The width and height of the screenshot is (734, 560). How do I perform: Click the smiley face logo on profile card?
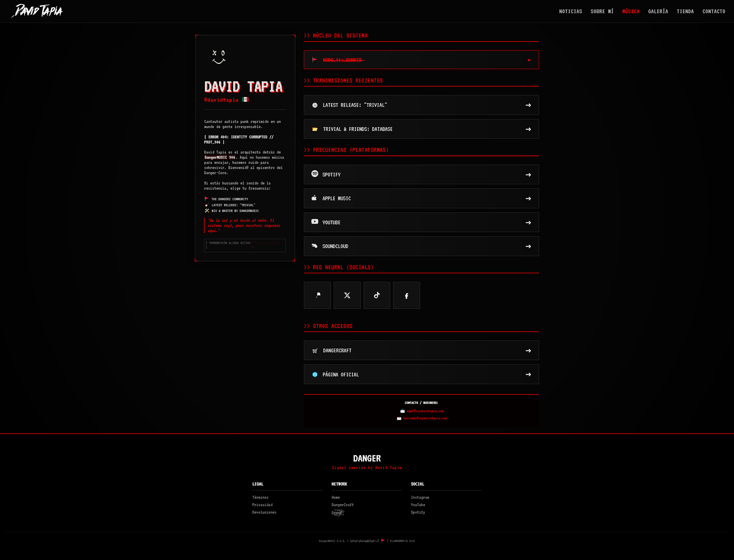[x=219, y=57]
